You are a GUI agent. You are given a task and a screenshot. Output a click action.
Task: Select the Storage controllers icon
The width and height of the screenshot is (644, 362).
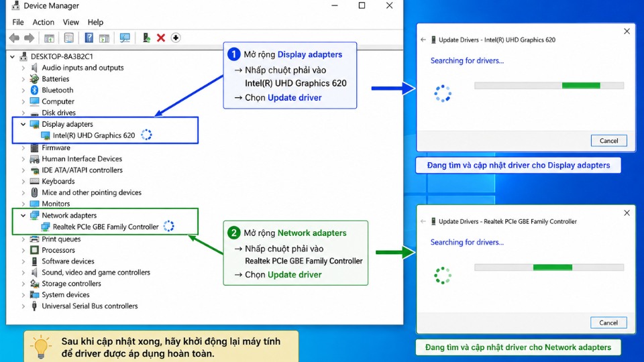[34, 283]
